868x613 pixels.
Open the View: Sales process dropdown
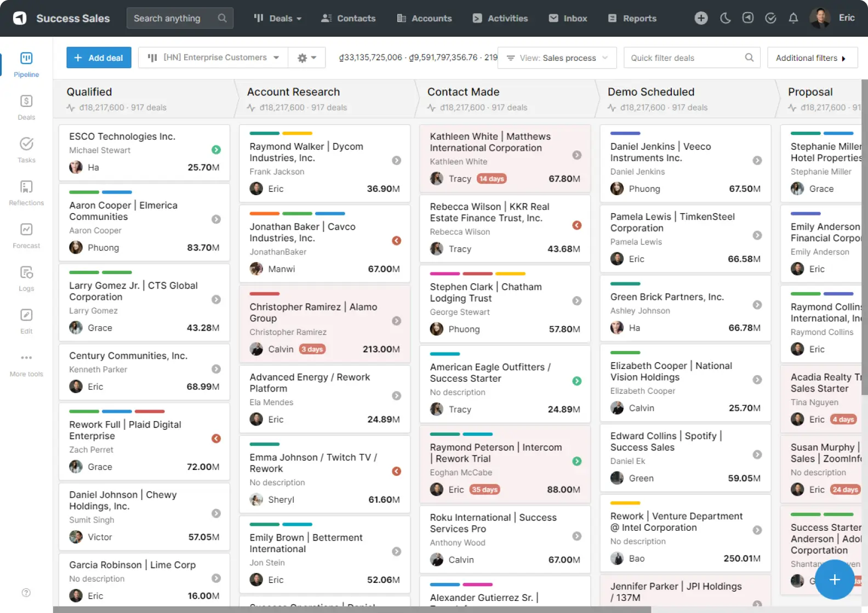[557, 58]
